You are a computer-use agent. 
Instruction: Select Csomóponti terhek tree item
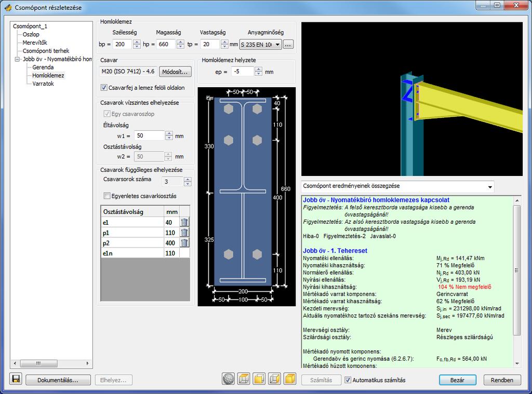[x=46, y=51]
